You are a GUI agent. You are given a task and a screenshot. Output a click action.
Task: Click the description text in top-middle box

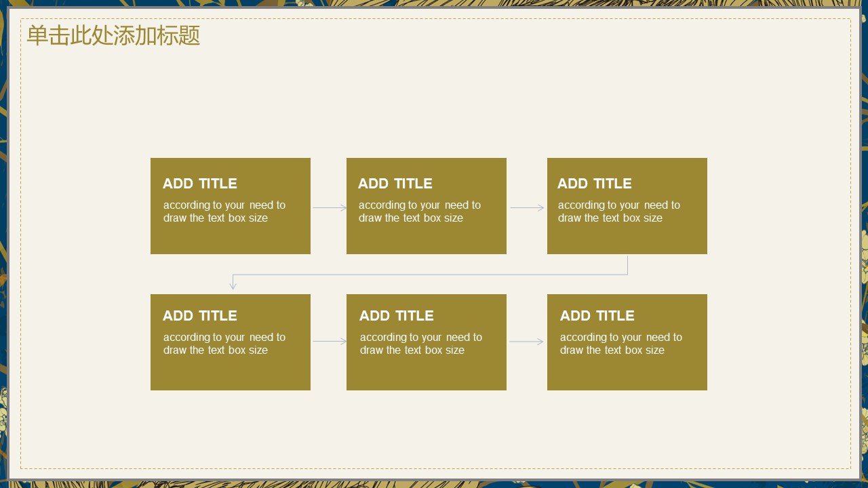419,211
